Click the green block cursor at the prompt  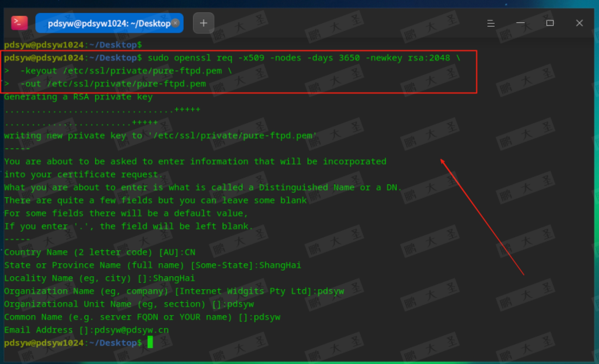[151, 343]
